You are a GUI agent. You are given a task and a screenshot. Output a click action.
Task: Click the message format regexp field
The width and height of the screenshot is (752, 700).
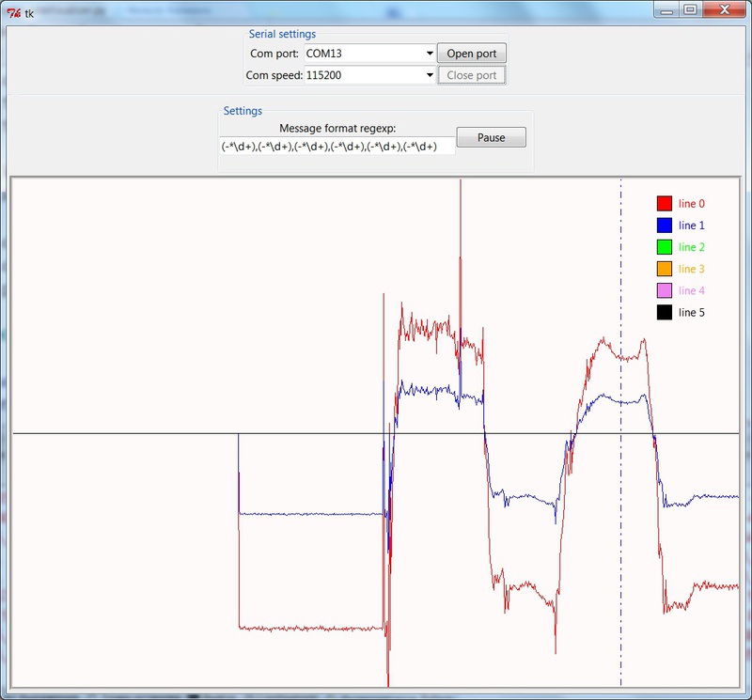tap(337, 147)
